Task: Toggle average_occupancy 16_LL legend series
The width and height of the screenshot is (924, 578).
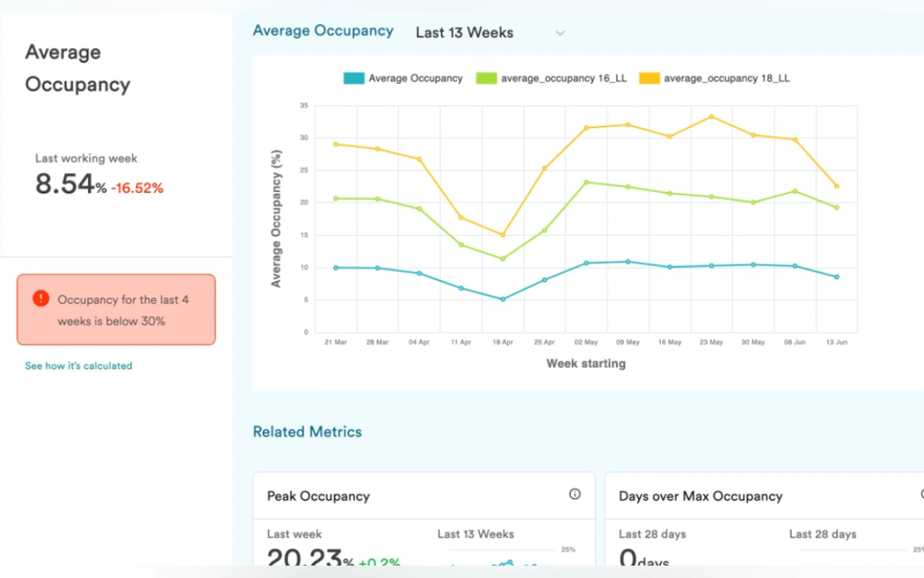Action: 563,78
